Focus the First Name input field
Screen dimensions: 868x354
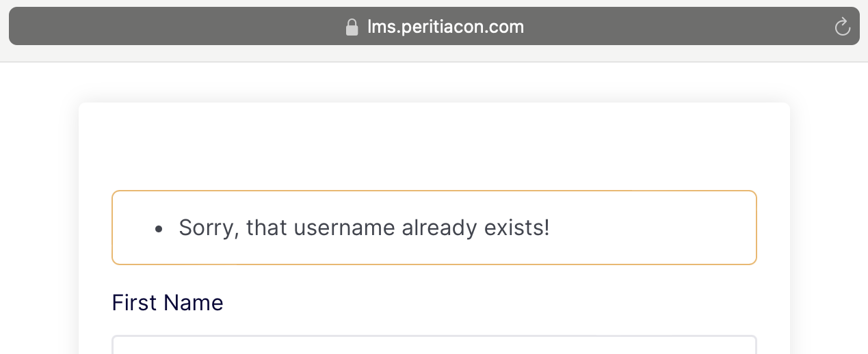click(434, 345)
